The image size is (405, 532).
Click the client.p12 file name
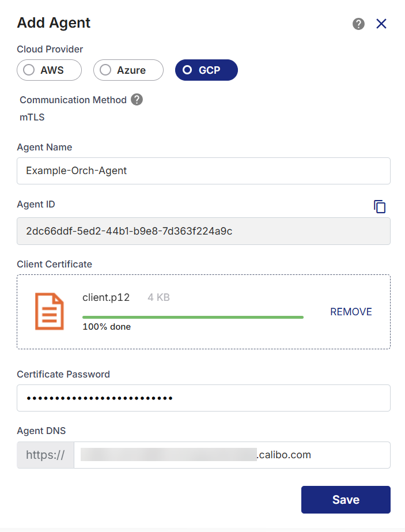pyautogui.click(x=106, y=297)
